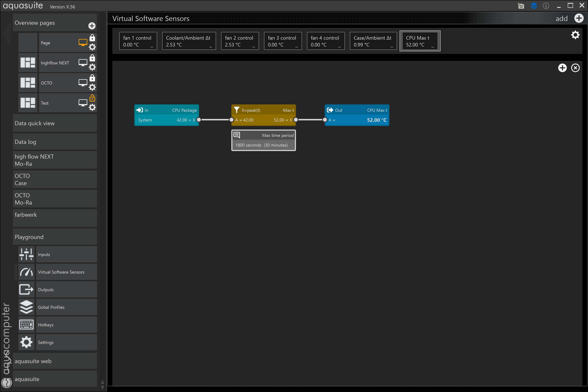This screenshot has width=588, height=392.
Task: Click the System label on CPU Package node
Action: [x=145, y=120]
